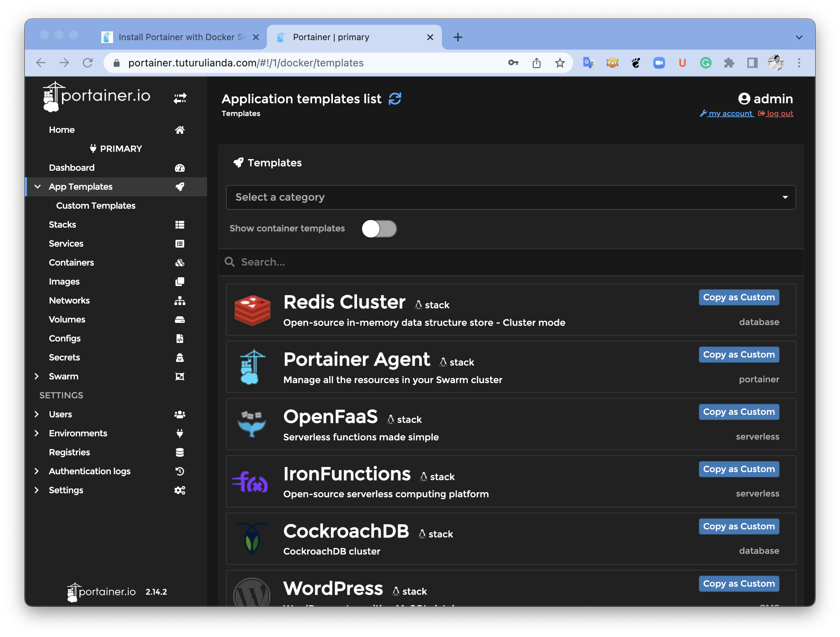Click the portainer.io logo at top

pos(97,97)
